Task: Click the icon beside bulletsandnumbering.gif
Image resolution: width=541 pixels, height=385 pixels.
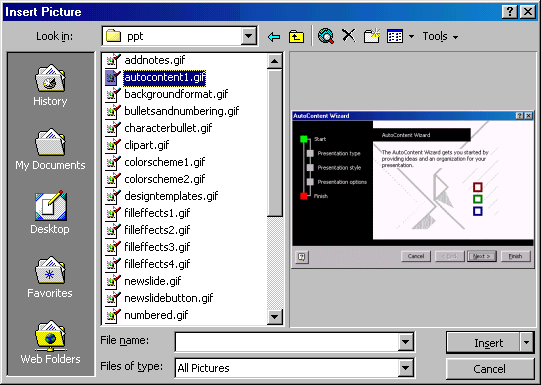Action: coord(113,111)
